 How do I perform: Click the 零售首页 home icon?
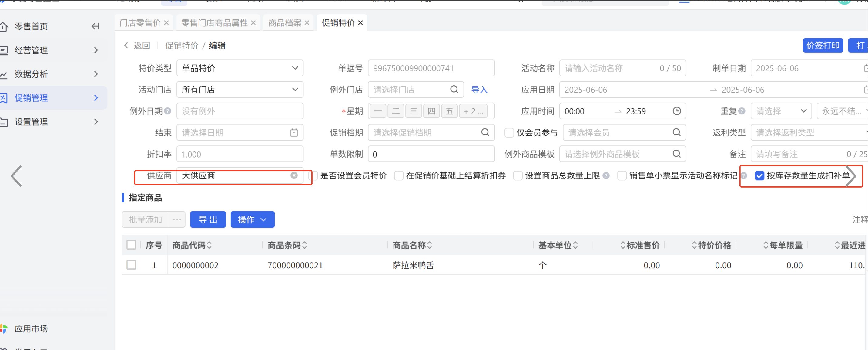4,26
